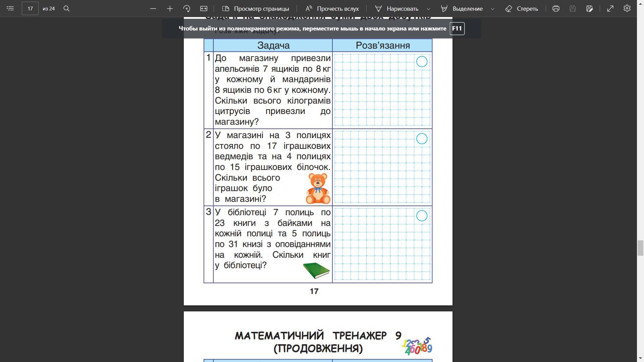This screenshot has height=362, width=644.
Task: Zoom out with the minus icon
Action: (153, 8)
